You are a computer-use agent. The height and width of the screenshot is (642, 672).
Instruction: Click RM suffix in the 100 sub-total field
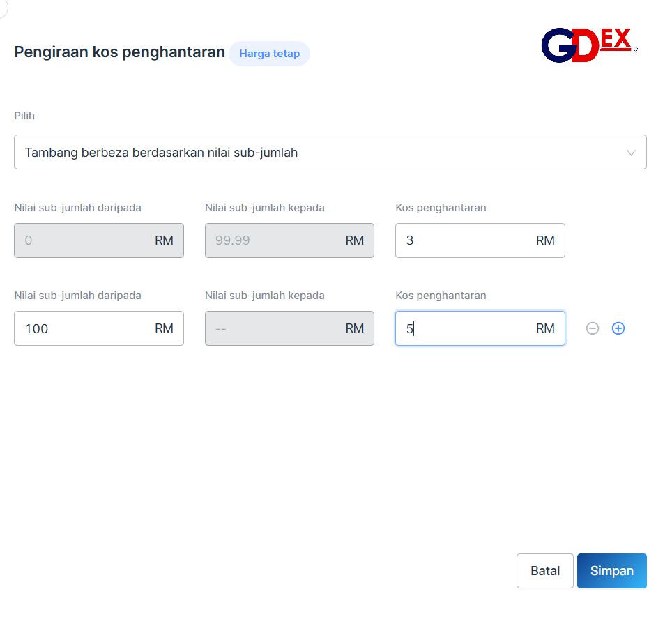[x=164, y=328]
